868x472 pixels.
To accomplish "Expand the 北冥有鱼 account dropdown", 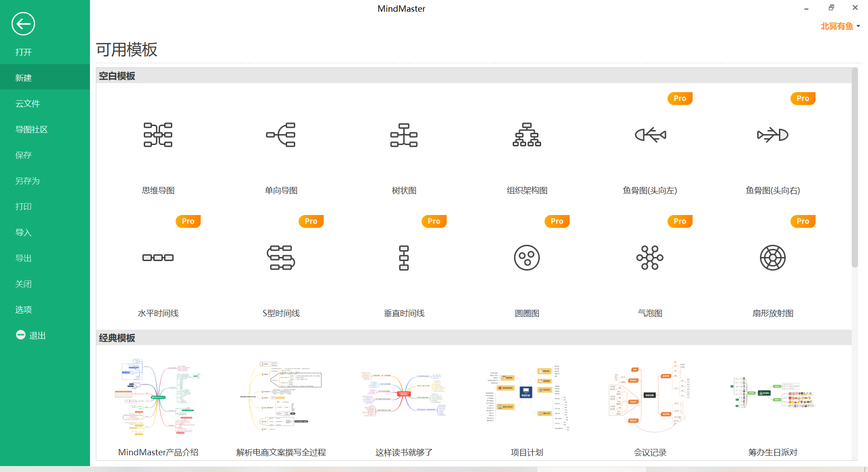I will [x=840, y=26].
